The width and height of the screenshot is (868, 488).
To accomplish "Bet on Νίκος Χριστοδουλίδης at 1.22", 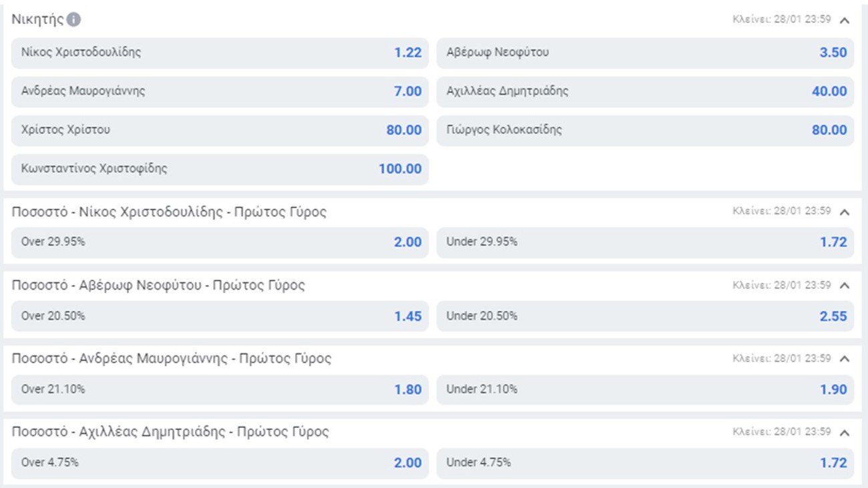I will [x=220, y=53].
